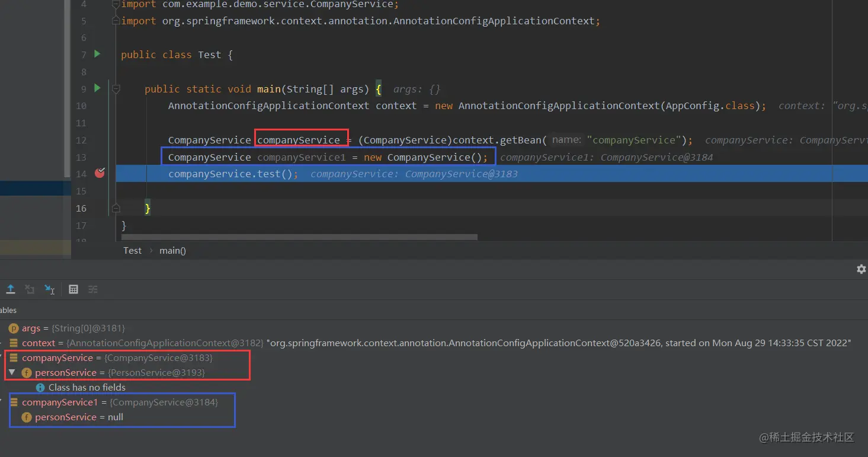Click line number 10 in the gutter
Image resolution: width=868 pixels, height=457 pixels.
point(81,106)
